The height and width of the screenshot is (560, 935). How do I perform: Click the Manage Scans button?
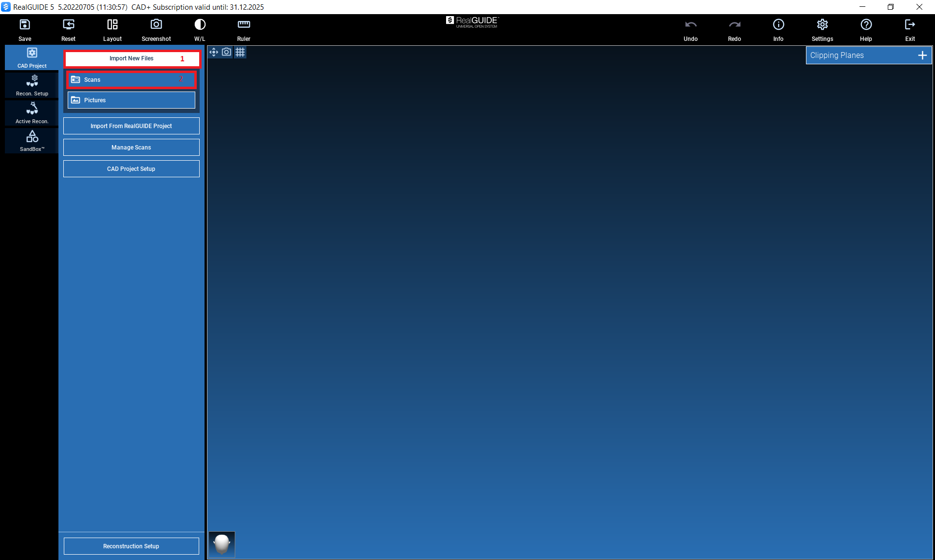131,148
